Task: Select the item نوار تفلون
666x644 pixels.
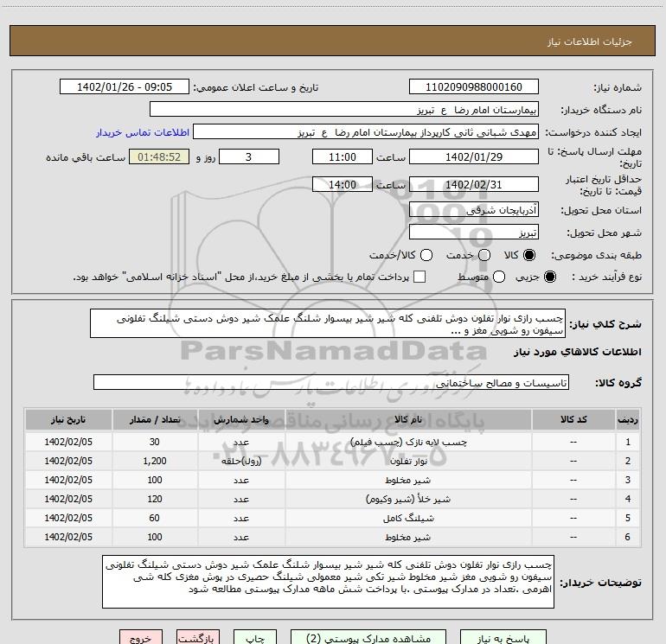Action: (408, 461)
